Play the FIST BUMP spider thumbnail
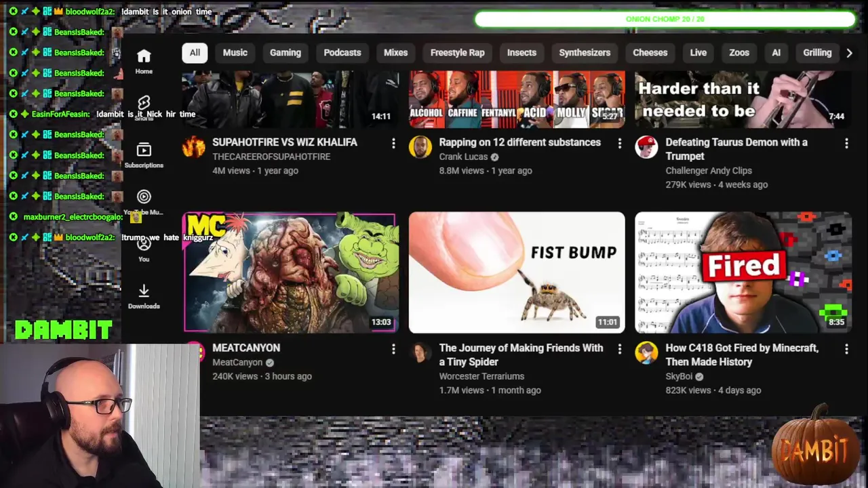The width and height of the screenshot is (868, 488). 517,272
